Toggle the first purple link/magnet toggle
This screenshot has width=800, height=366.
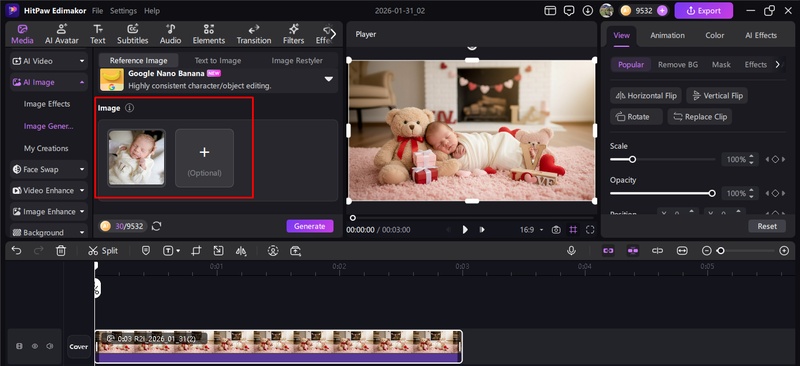tap(608, 251)
